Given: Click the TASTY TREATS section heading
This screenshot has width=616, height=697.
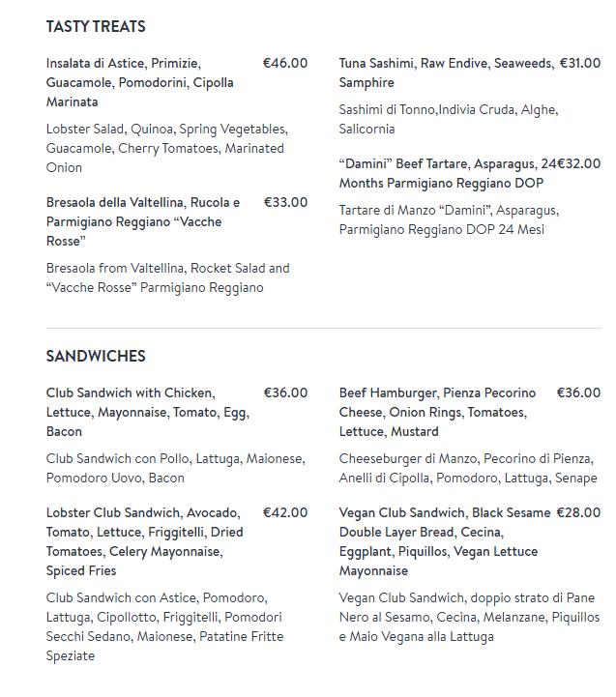Looking at the screenshot, I should (96, 27).
